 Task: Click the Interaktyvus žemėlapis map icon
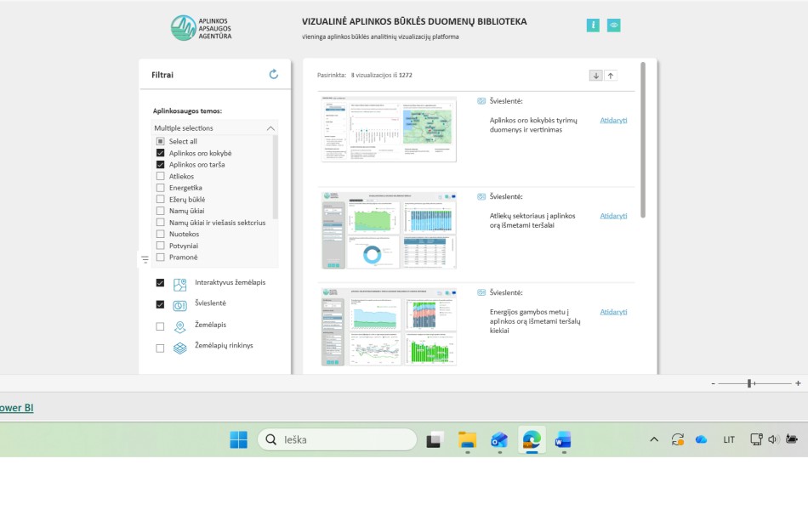(x=179, y=285)
